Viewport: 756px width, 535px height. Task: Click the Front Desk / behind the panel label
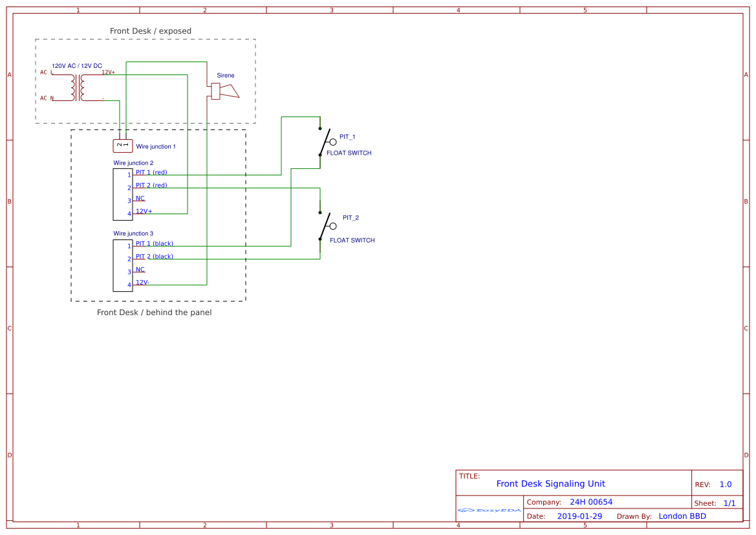[154, 312]
